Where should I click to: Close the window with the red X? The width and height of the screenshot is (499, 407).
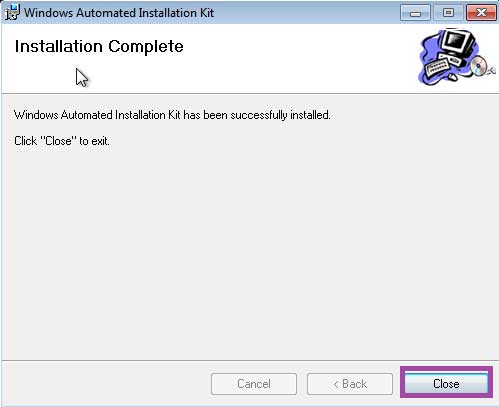481,13
